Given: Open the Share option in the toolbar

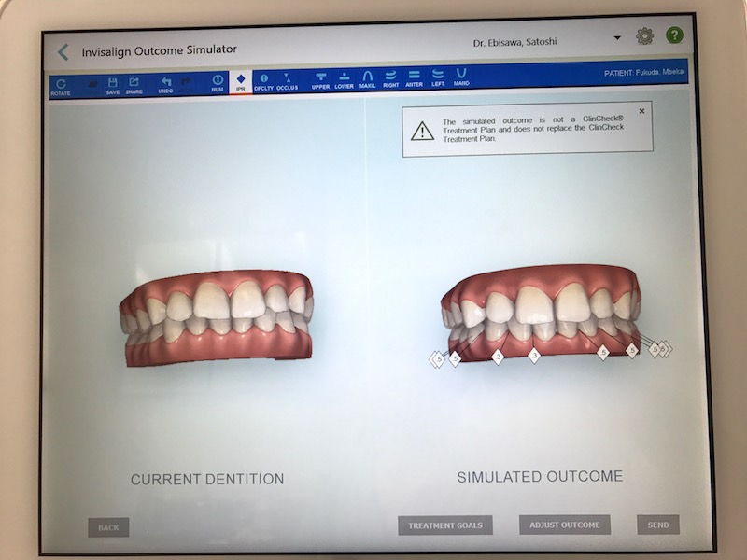Looking at the screenshot, I should click(x=134, y=85).
